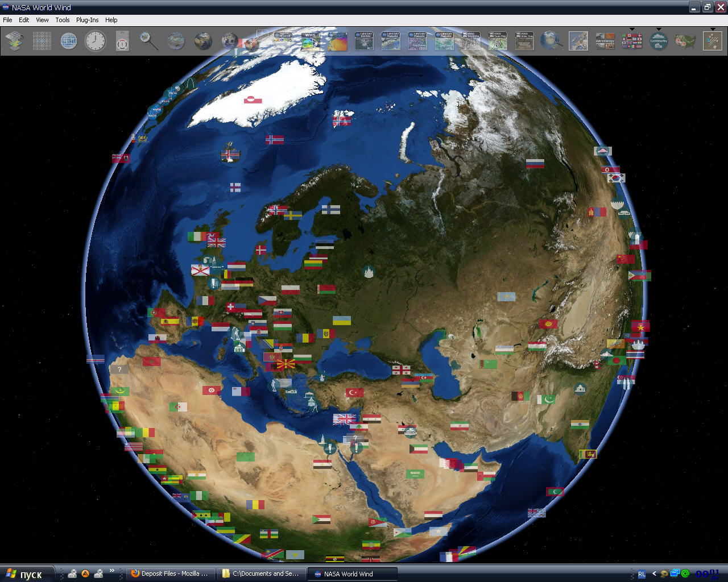Switch to C:\Documents and Se... folder window

point(260,573)
